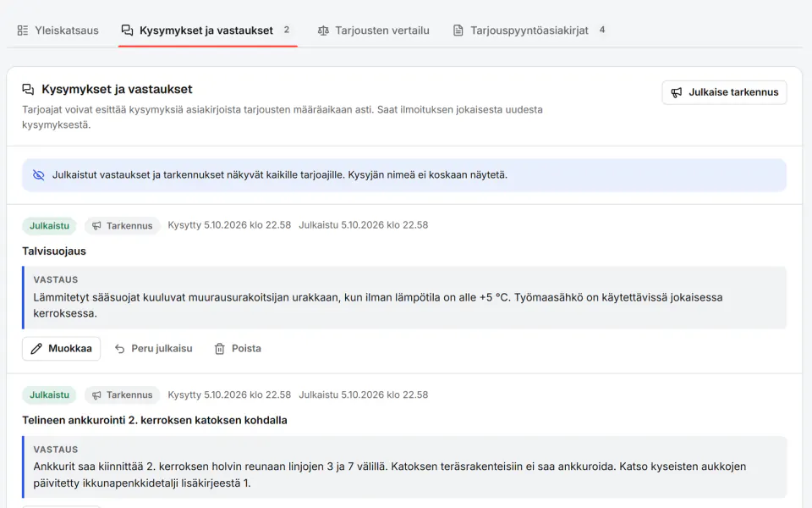812x508 pixels.
Task: Click the megaphone icon in Julkaise tarkennus
Action: 677,92
